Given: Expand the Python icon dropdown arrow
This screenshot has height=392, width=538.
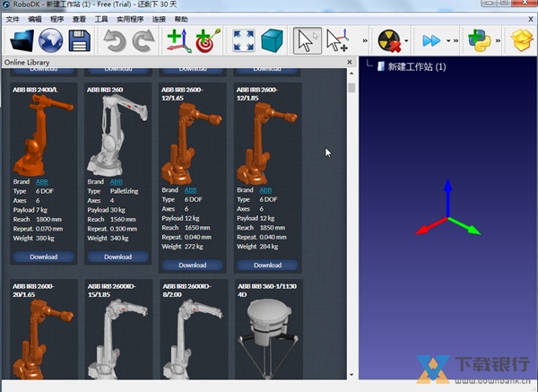Looking at the screenshot, I should pyautogui.click(x=496, y=40).
